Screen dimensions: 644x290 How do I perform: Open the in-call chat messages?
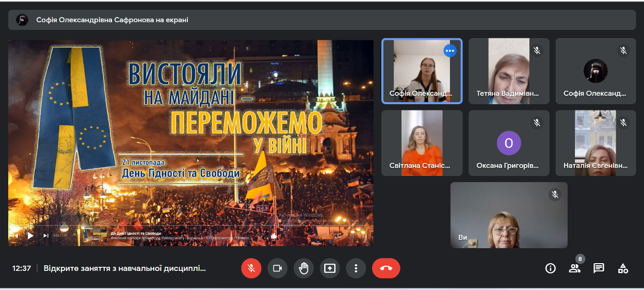pyautogui.click(x=599, y=268)
